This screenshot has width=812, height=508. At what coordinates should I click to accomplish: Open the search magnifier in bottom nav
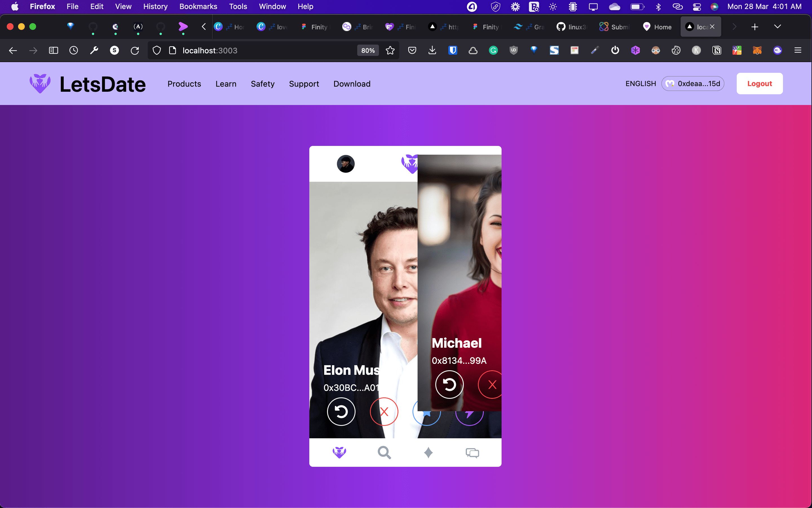click(384, 453)
